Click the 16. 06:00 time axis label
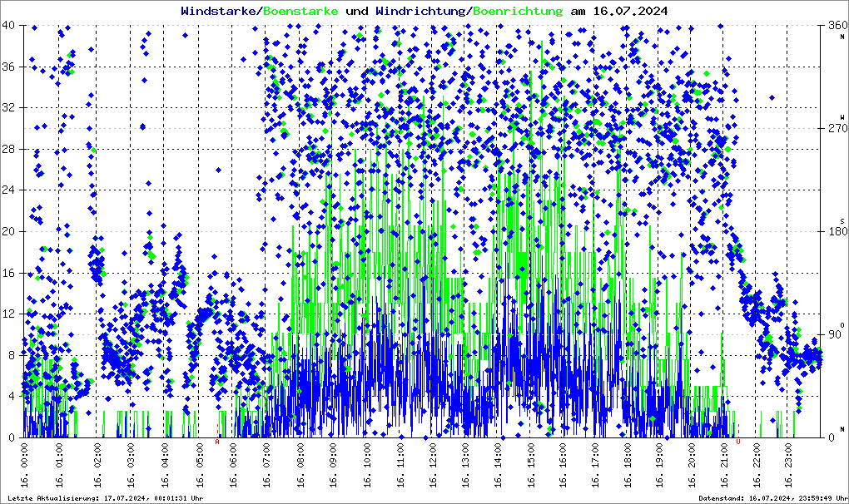The width and height of the screenshot is (849, 504). [232, 465]
